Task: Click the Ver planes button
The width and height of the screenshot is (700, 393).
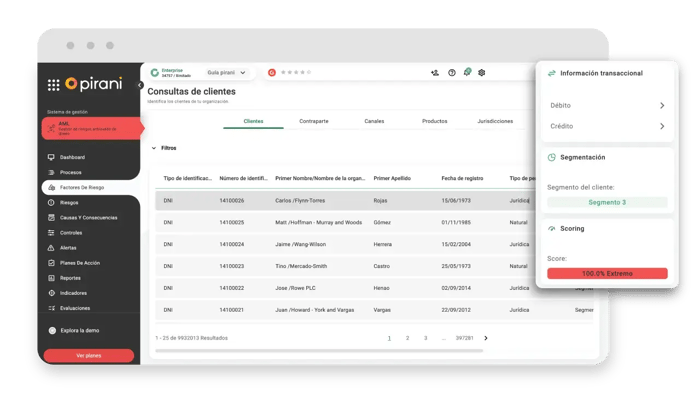Action: click(x=89, y=355)
